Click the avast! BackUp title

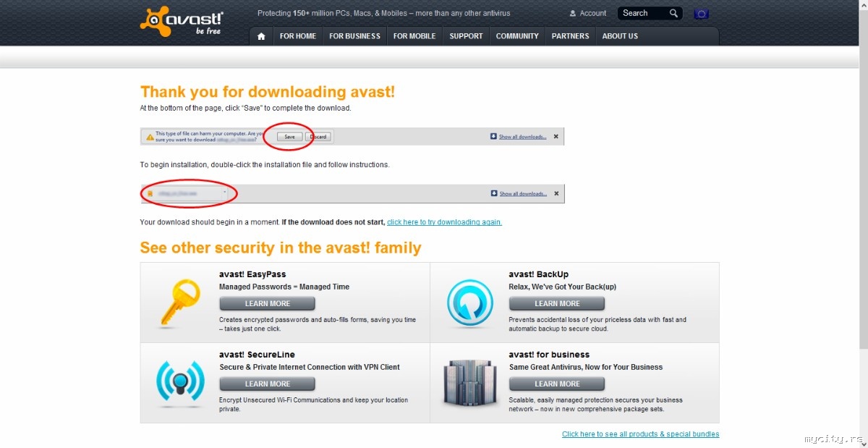click(539, 274)
